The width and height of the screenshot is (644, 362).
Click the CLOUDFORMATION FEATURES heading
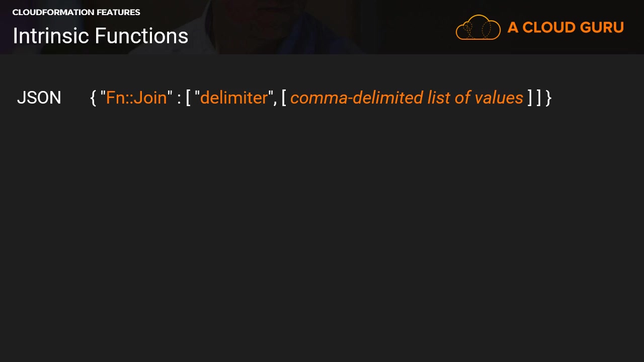tap(76, 12)
